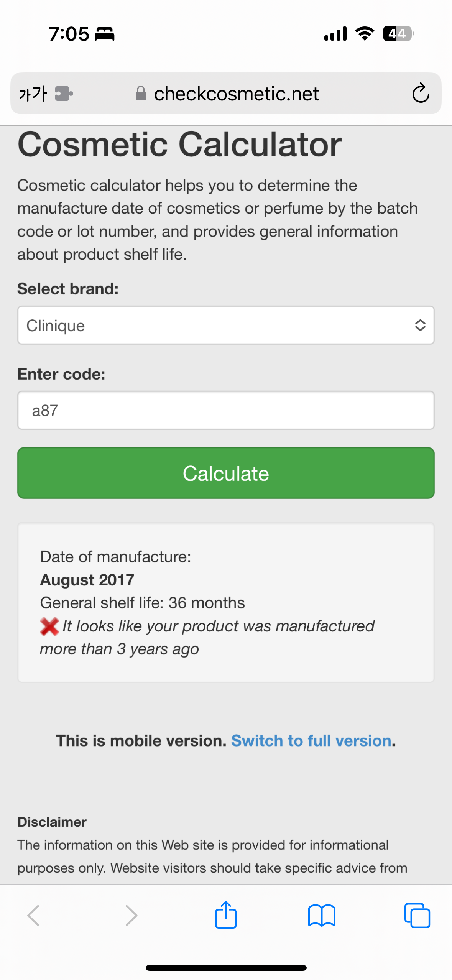Screen dimensions: 452x980
Task: Go back with the left arrow
Action: point(34,916)
